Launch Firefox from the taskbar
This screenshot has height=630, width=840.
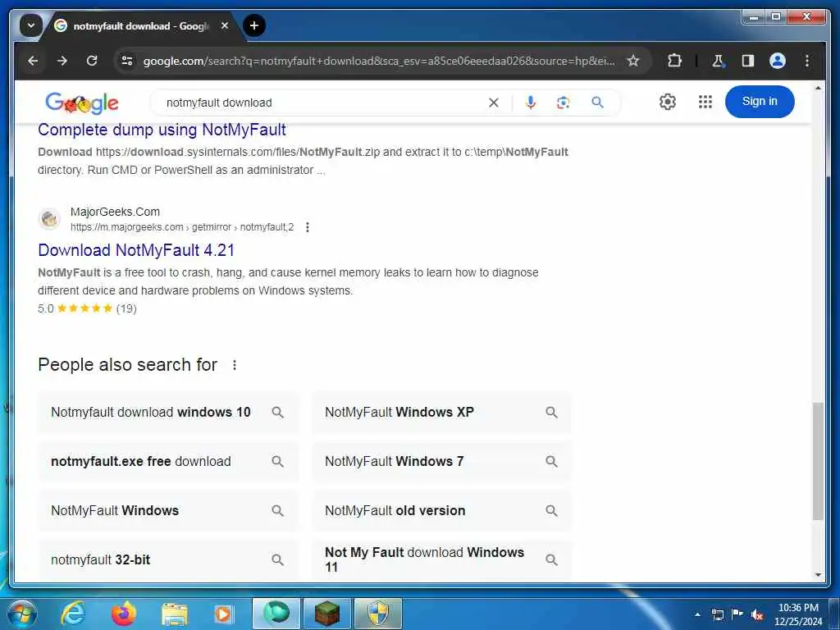124,614
